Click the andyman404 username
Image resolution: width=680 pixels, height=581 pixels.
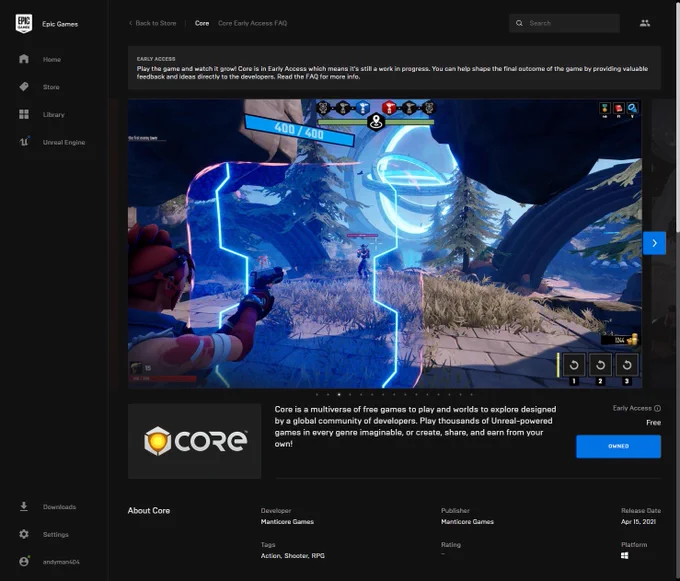[x=61, y=562]
